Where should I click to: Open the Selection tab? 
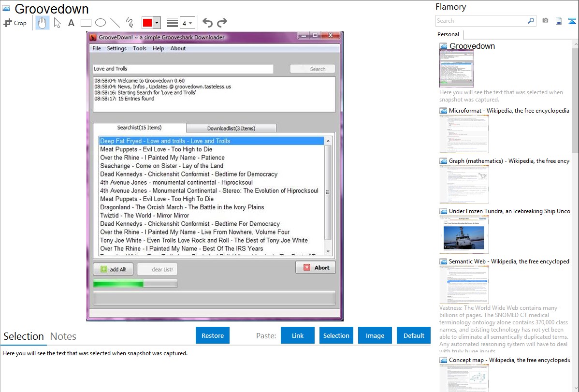[24, 336]
